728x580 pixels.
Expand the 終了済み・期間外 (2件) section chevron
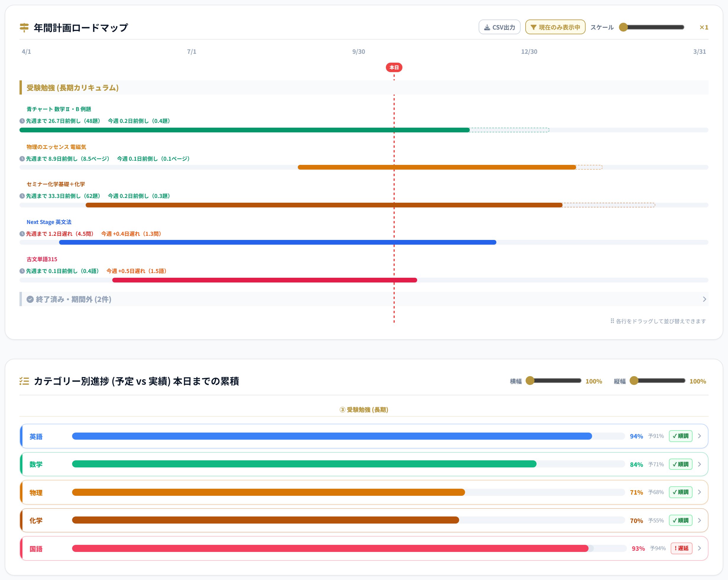(x=704, y=299)
